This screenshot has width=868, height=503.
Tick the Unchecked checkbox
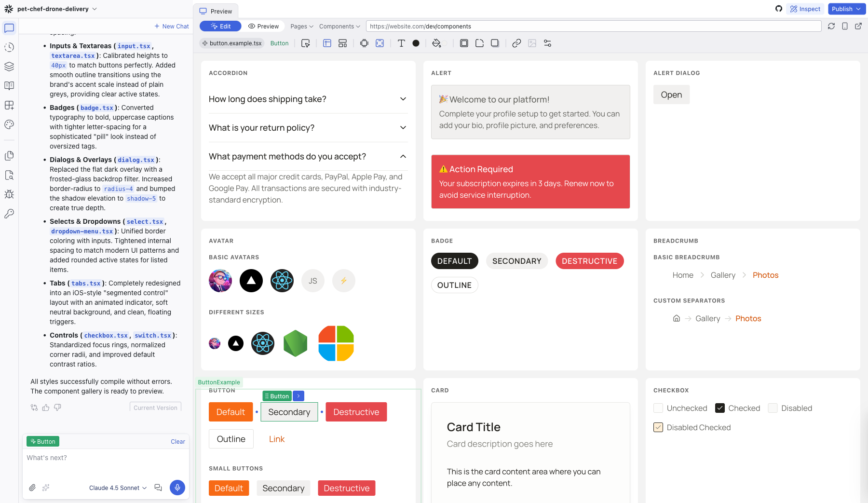658,408
